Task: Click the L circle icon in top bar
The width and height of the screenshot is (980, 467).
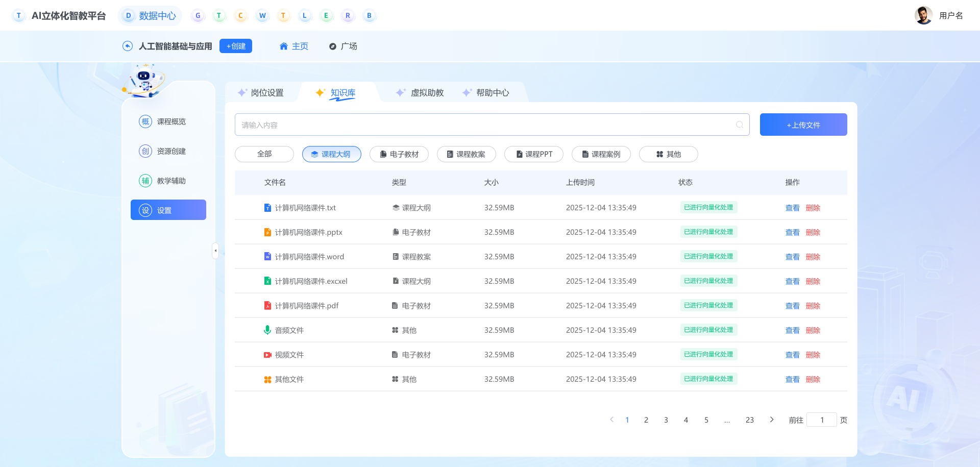Action: pyautogui.click(x=305, y=16)
